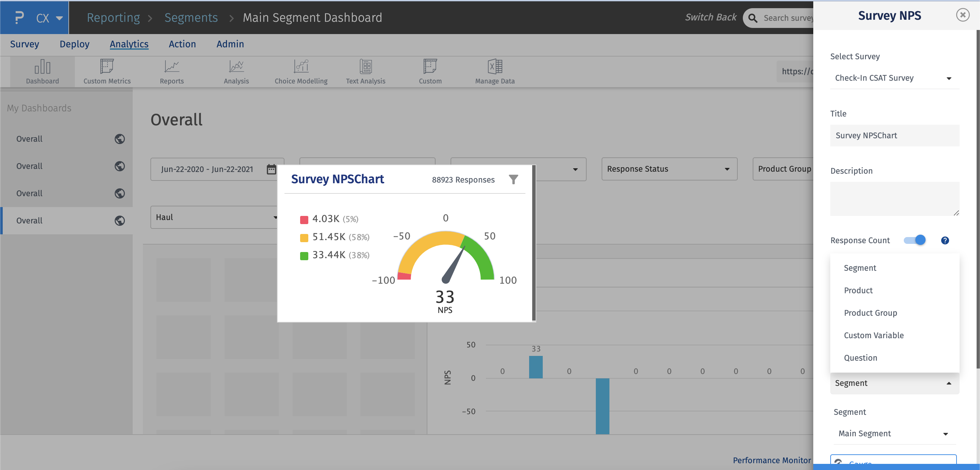Click the green promoters legend swatch
980x470 pixels.
[304, 256]
